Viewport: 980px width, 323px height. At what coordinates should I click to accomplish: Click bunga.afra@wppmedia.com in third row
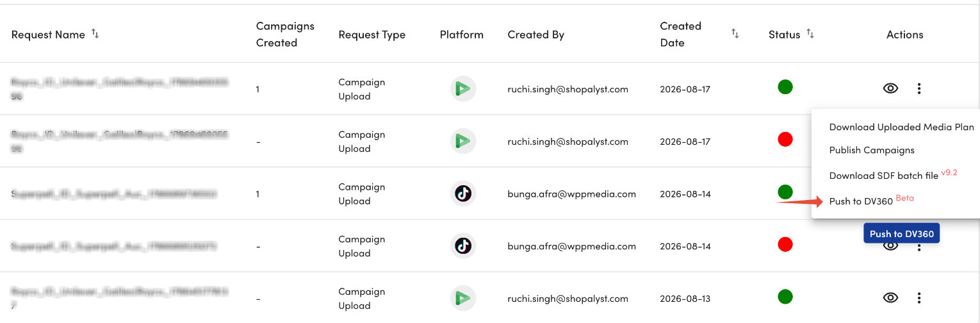571,194
